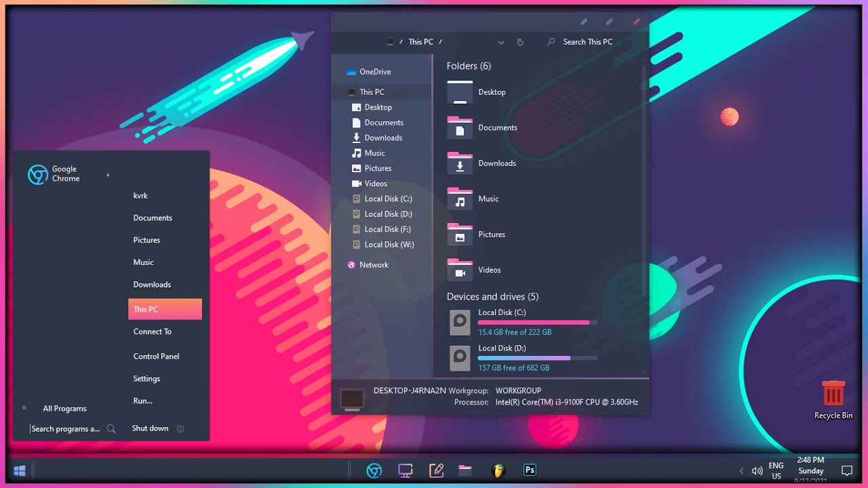Expand the address bar history dropdown
The image size is (868, 488).
point(501,42)
